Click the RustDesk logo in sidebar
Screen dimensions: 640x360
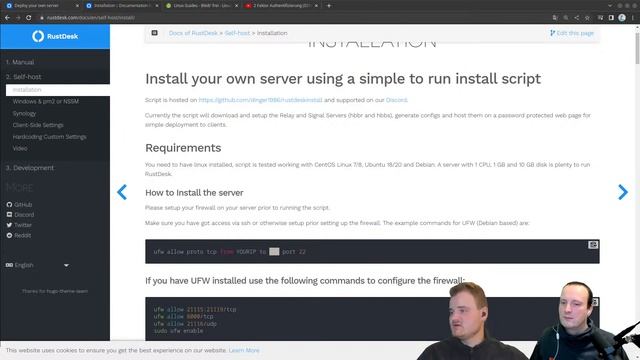click(x=55, y=36)
